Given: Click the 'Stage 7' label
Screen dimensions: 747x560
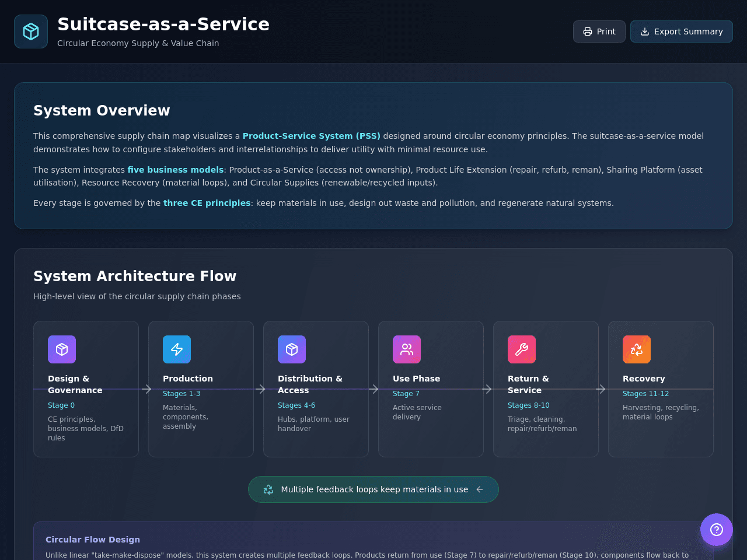Looking at the screenshot, I should click(x=406, y=394).
